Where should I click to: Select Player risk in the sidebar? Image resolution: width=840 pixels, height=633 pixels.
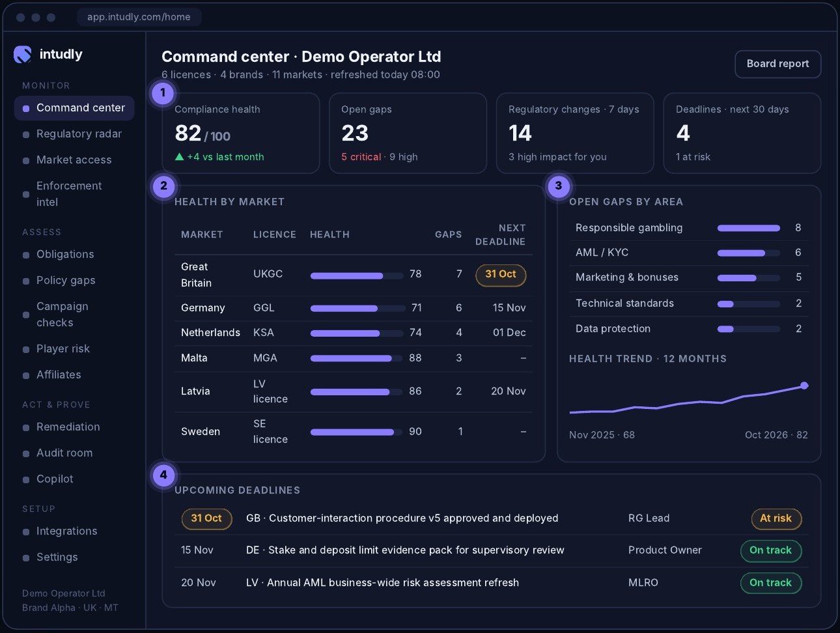tap(74, 349)
